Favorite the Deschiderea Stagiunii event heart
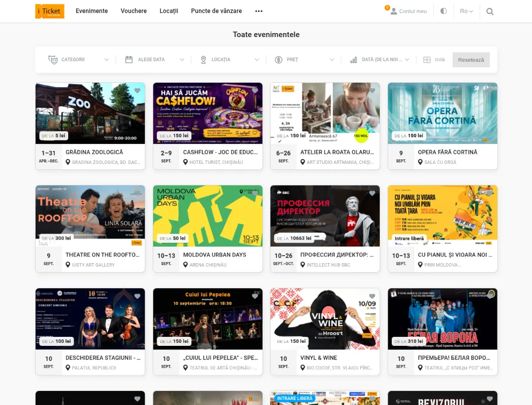 pos(137,296)
